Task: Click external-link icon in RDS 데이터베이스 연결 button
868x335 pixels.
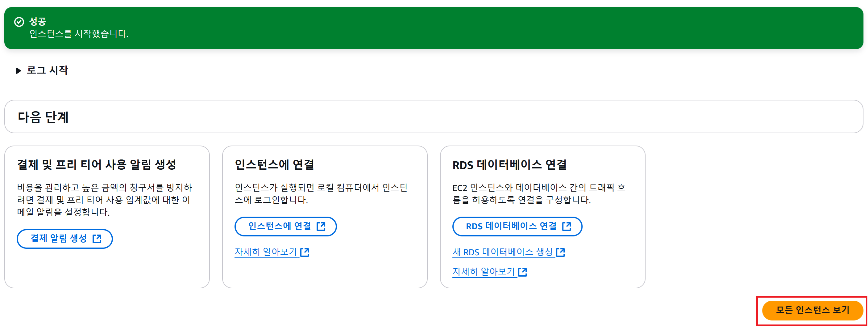Action: 567,226
